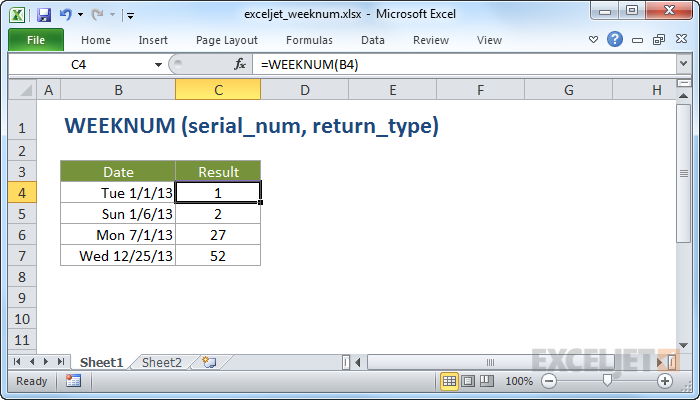Click the zoom slider handle

pyautogui.click(x=607, y=380)
